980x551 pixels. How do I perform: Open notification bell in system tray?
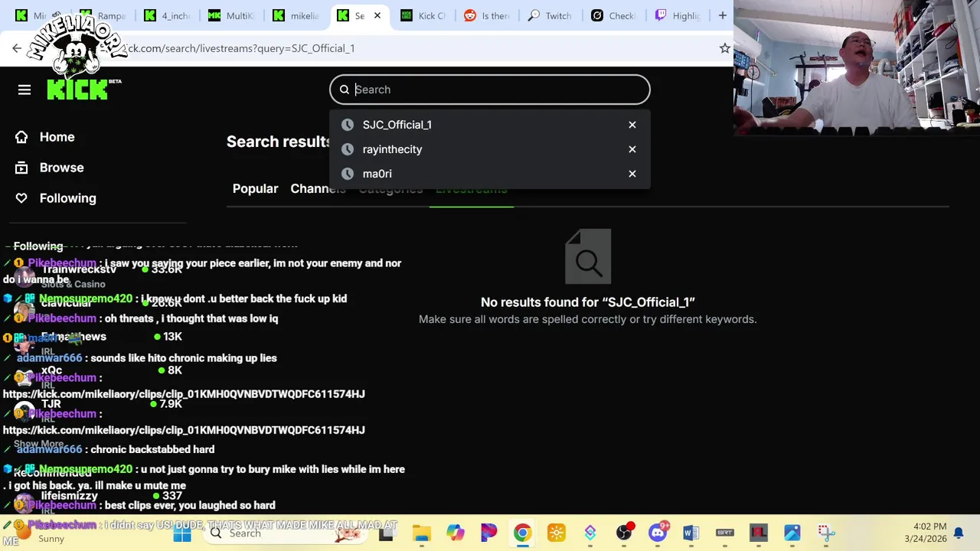pos(958,533)
